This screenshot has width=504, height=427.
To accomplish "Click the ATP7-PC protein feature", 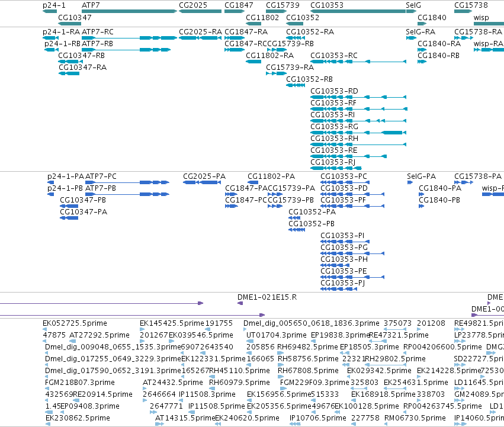I will 127,182.
